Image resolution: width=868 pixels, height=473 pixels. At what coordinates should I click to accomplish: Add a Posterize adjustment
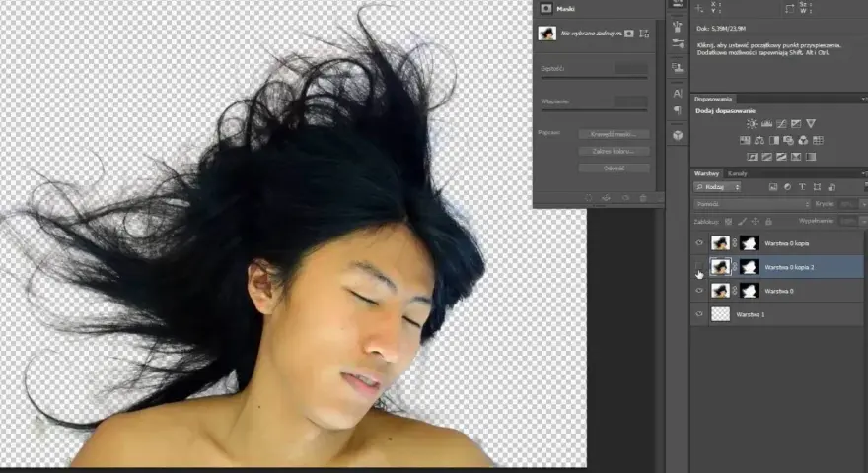click(x=766, y=157)
